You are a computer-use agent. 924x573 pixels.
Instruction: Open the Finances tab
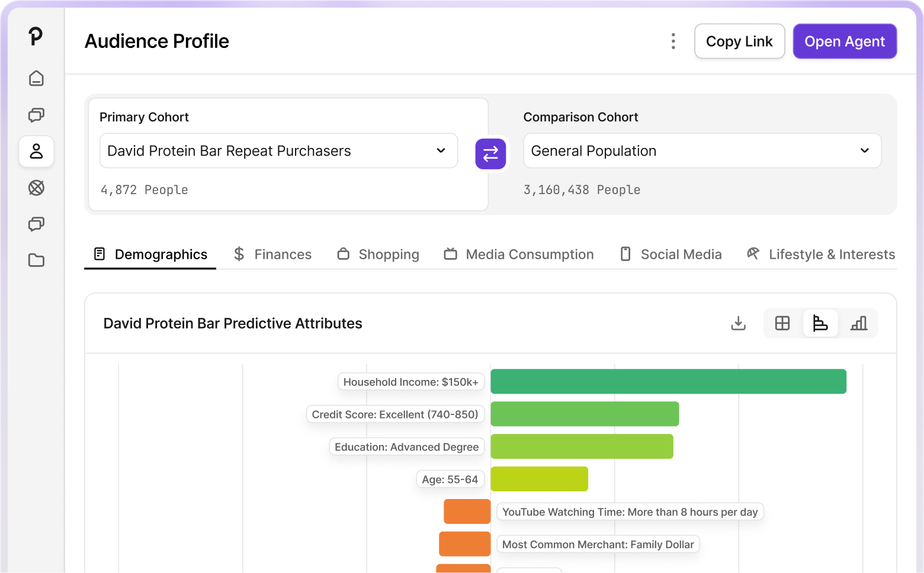click(272, 255)
